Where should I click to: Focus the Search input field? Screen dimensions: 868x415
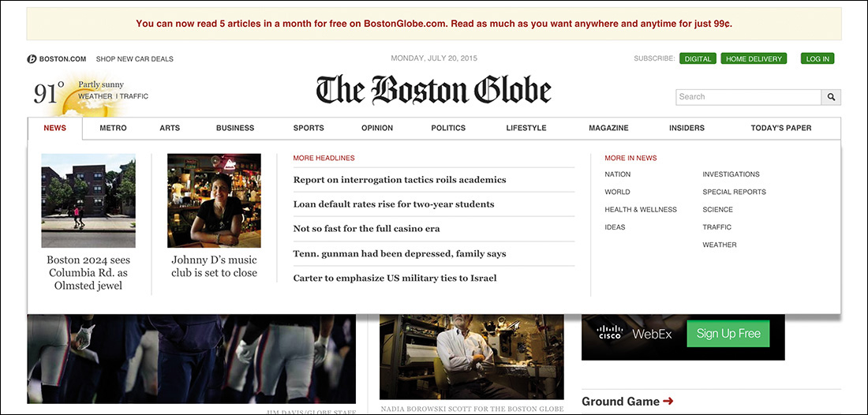tap(748, 97)
